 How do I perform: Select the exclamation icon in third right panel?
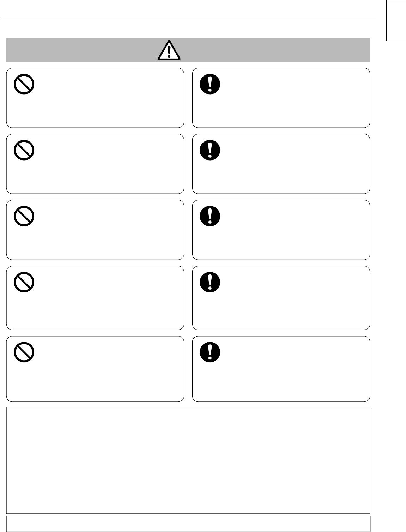coord(210,216)
